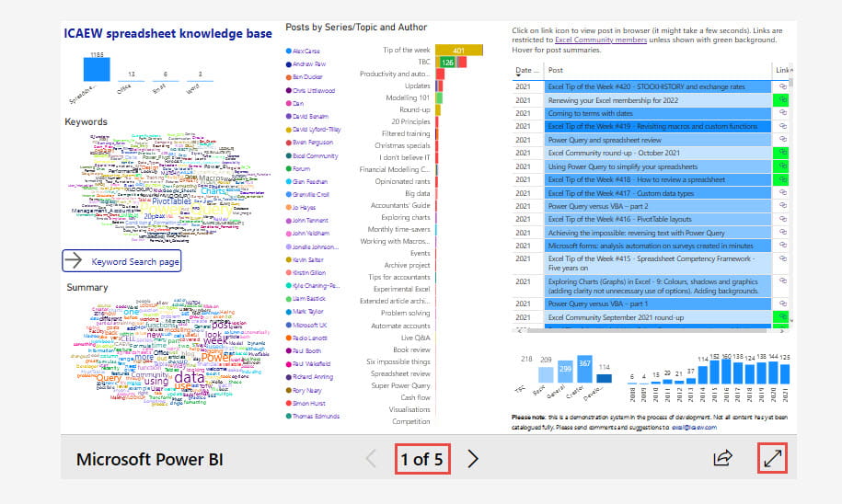Select the 2016 bar in year chart
842x504 pixels.
tap(724, 371)
